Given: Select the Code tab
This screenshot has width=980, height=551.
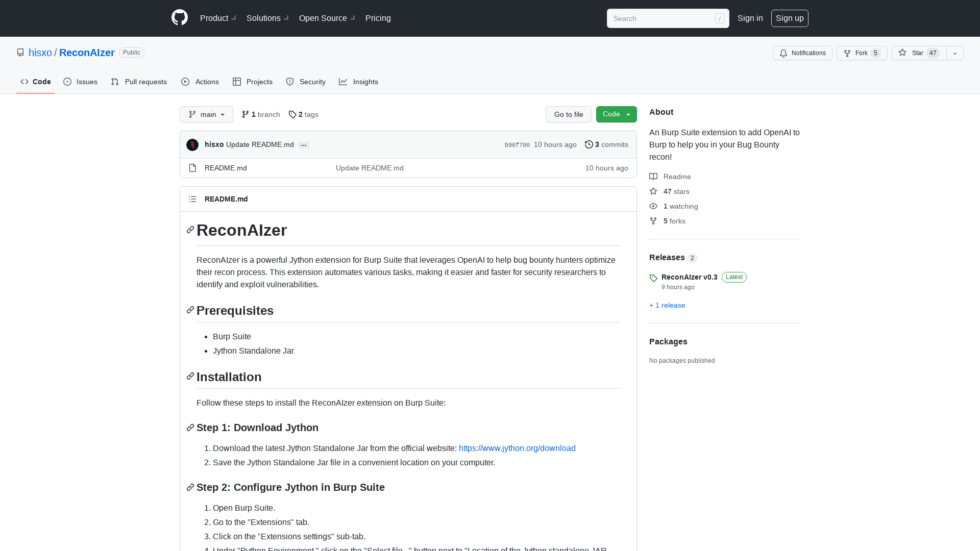Looking at the screenshot, I should tap(35, 82).
